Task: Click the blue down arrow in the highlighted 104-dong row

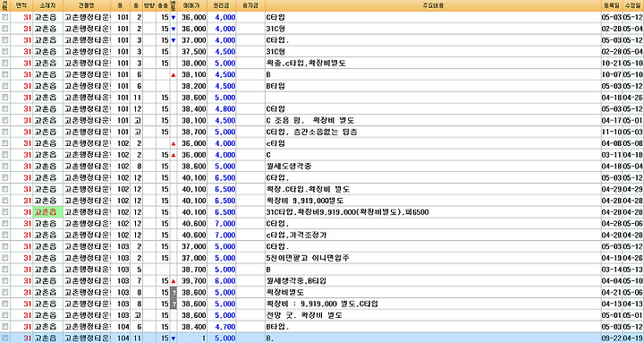Action: (173, 339)
